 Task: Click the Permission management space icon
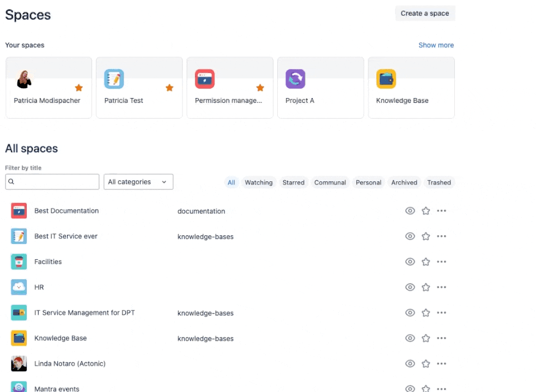tap(205, 78)
